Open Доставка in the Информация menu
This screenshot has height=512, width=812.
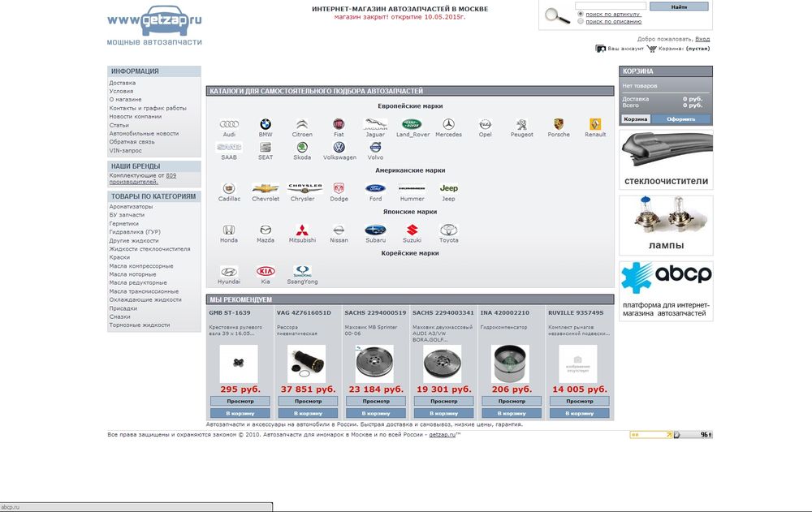click(x=123, y=83)
